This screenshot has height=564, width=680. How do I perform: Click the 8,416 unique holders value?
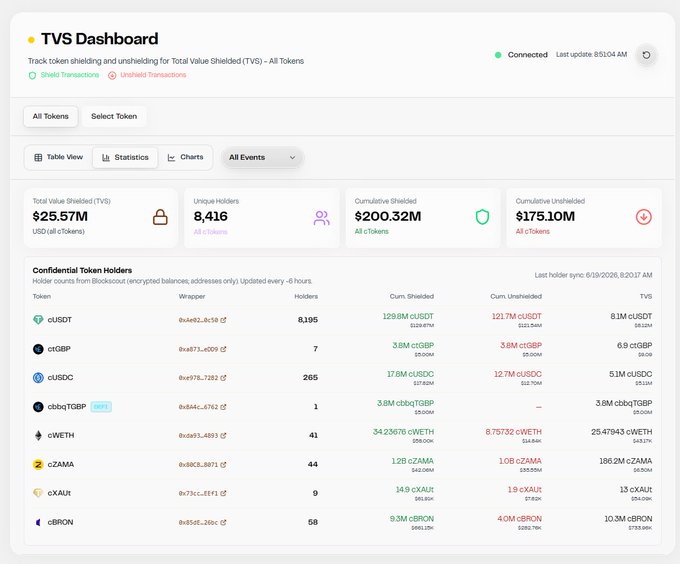pyautogui.click(x=211, y=216)
